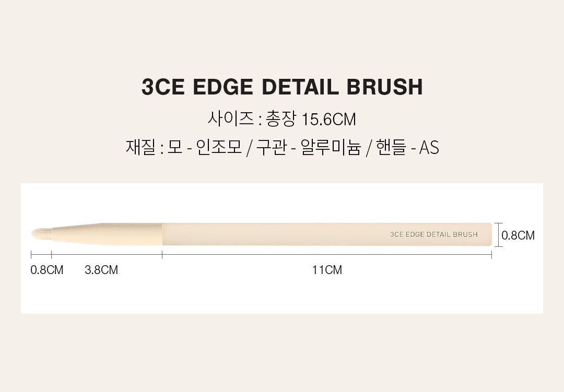Click the engraved 3CE EDGE DETAIL BRUSH logo
The image size is (564, 392).
(433, 234)
